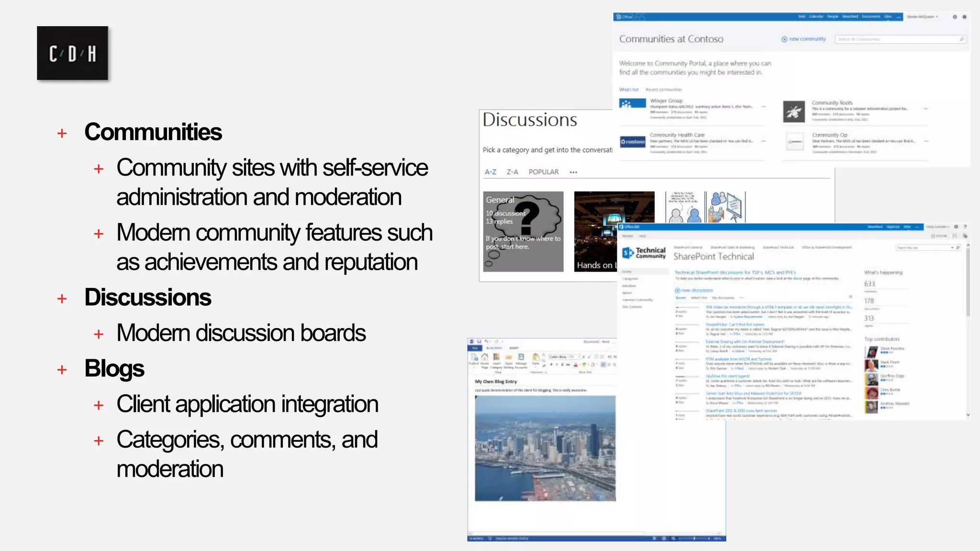Expand the ellipsis for Community Roots row

[x=925, y=109]
